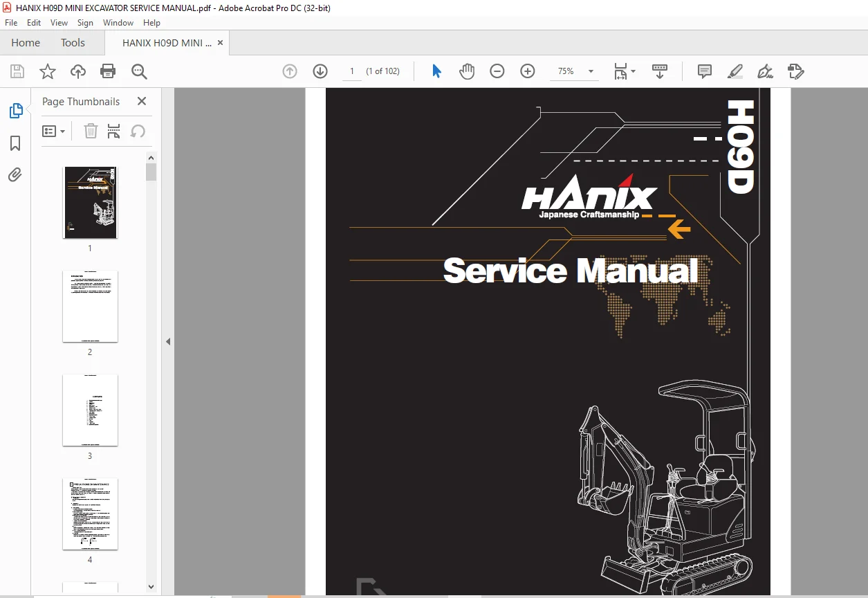Print the document using printer icon
The height and width of the screenshot is (598, 868).
(x=108, y=71)
